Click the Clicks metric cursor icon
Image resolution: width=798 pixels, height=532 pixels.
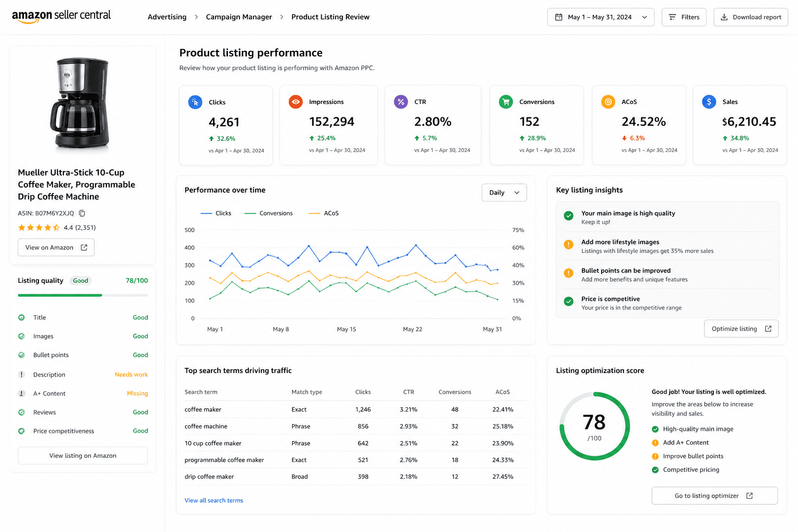(195, 102)
